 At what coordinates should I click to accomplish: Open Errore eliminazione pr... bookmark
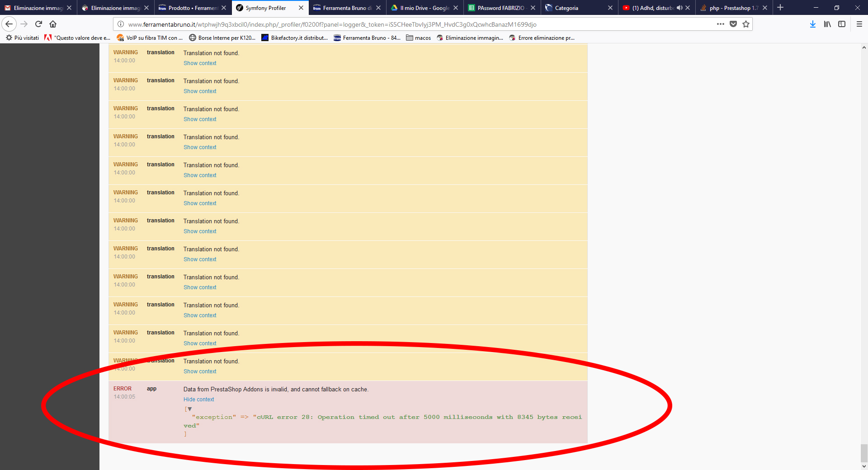pyautogui.click(x=542, y=38)
